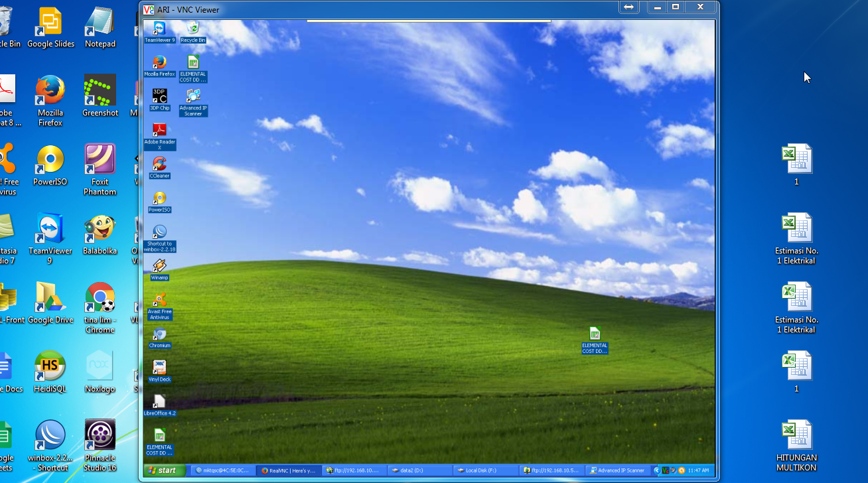Image resolution: width=868 pixels, height=483 pixels.
Task: Select the Vinyl Deck shortcut
Action: tap(159, 372)
